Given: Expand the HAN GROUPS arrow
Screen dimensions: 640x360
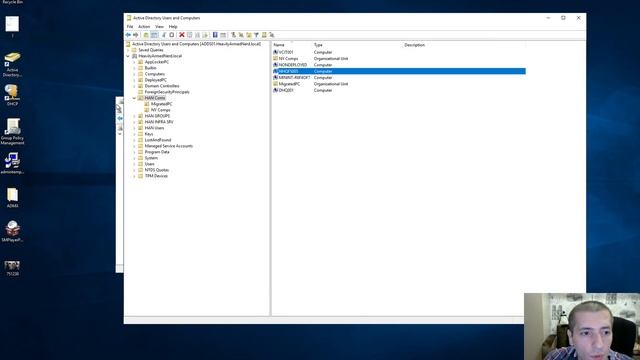Looking at the screenshot, I should click(134, 116).
